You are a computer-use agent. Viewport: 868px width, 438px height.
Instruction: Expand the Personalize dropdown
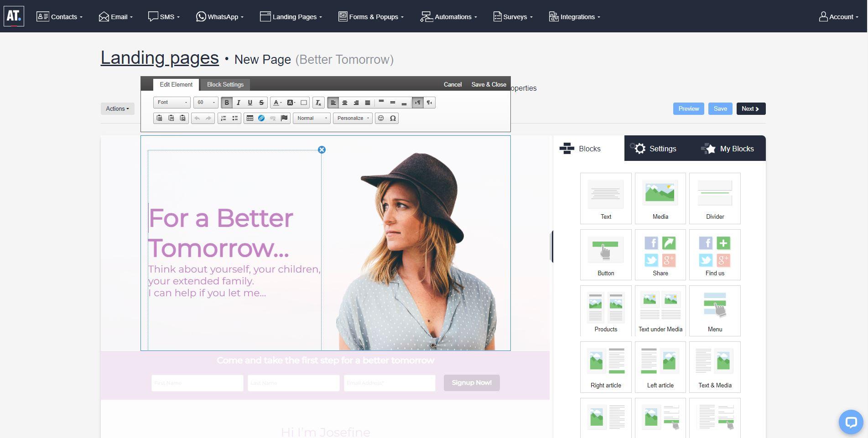(x=353, y=119)
